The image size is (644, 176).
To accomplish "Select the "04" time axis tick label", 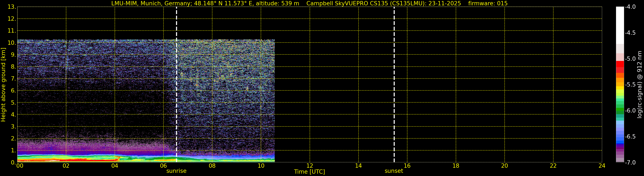I will click(x=115, y=166).
